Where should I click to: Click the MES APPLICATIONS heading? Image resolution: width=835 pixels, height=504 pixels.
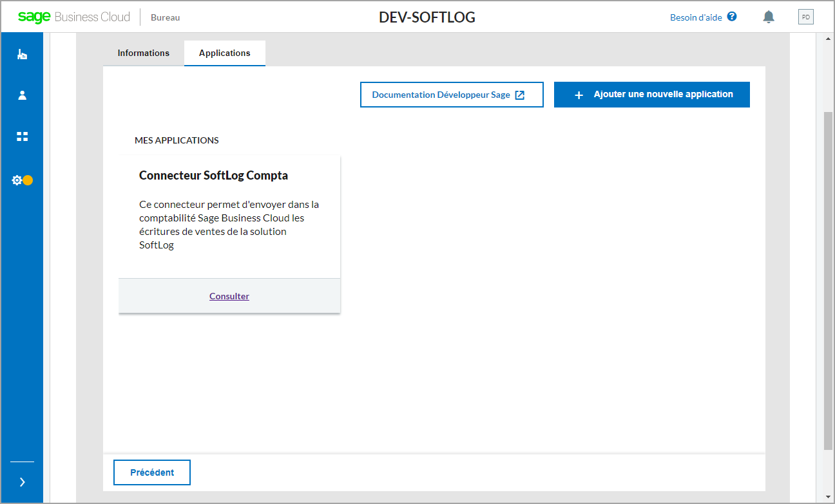(177, 140)
